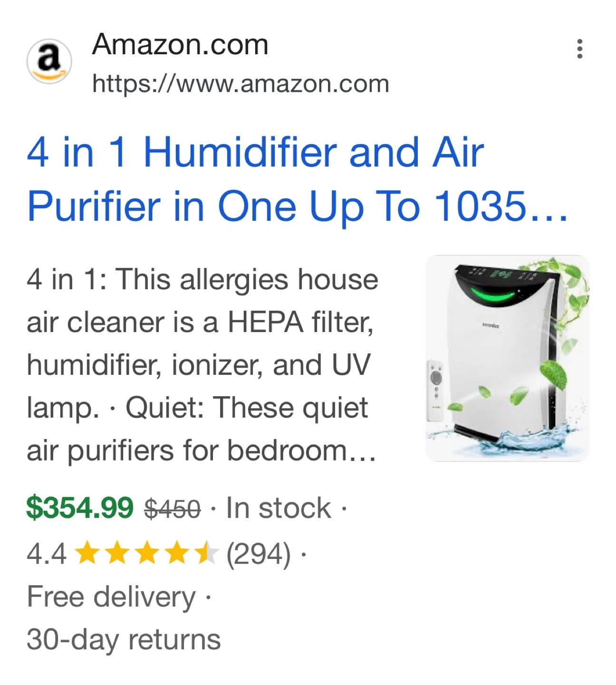Click the Free delivery text
616x685 pixels.
coord(111,597)
